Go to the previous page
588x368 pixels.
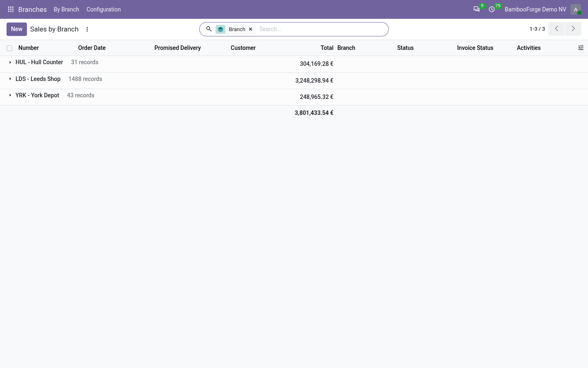(557, 29)
